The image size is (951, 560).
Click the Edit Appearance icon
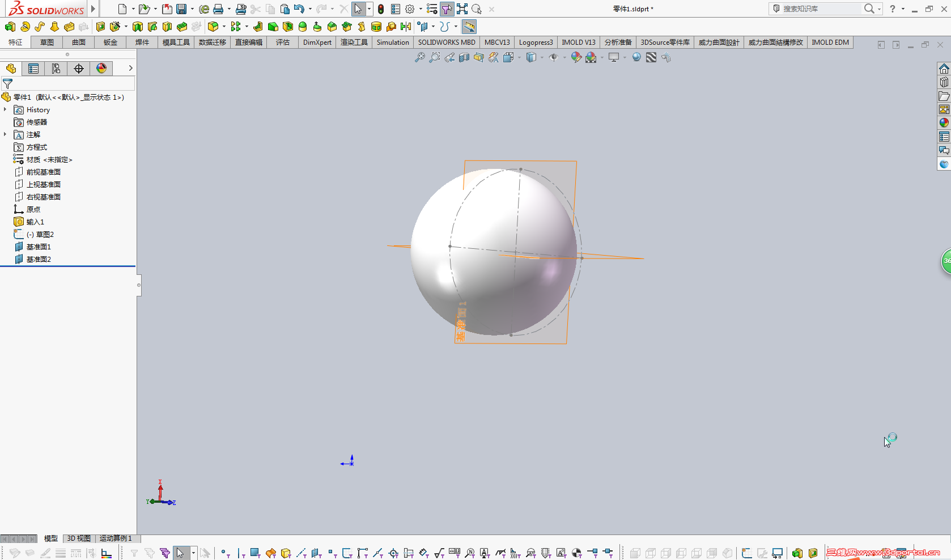tap(576, 57)
